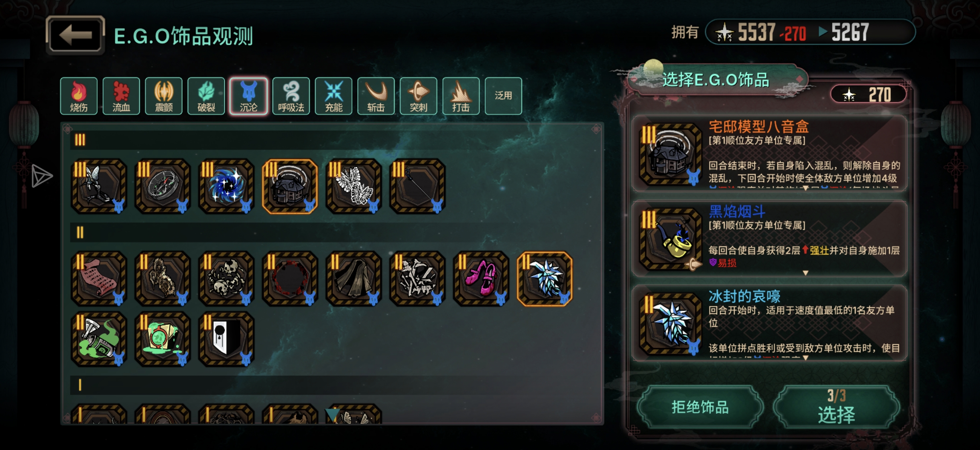Confirm with the 3/3 选择 button
This screenshot has width=980, height=450.
837,407
